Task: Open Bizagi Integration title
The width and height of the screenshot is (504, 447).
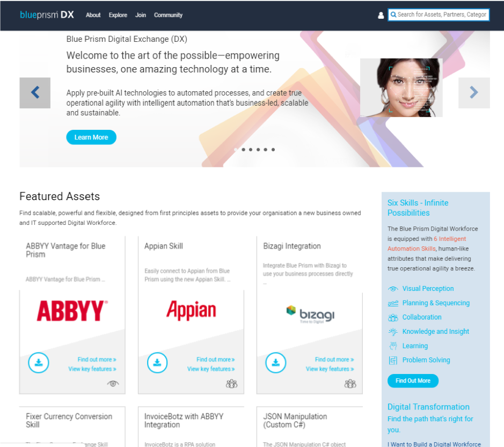Action: 292,246
